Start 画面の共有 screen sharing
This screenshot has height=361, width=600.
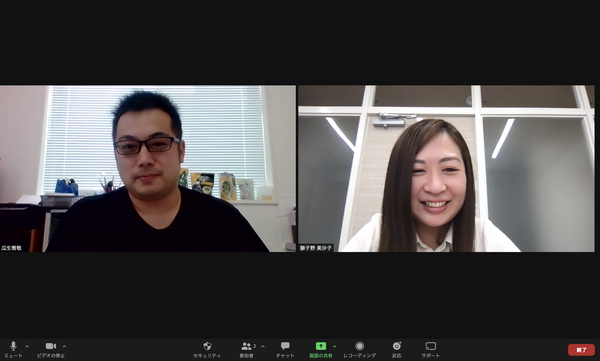pos(321,350)
